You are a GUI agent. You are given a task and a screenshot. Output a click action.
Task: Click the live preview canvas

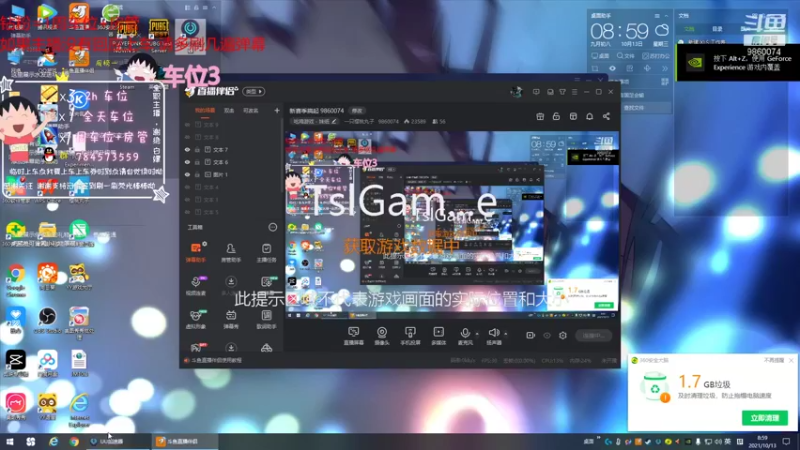click(x=452, y=225)
